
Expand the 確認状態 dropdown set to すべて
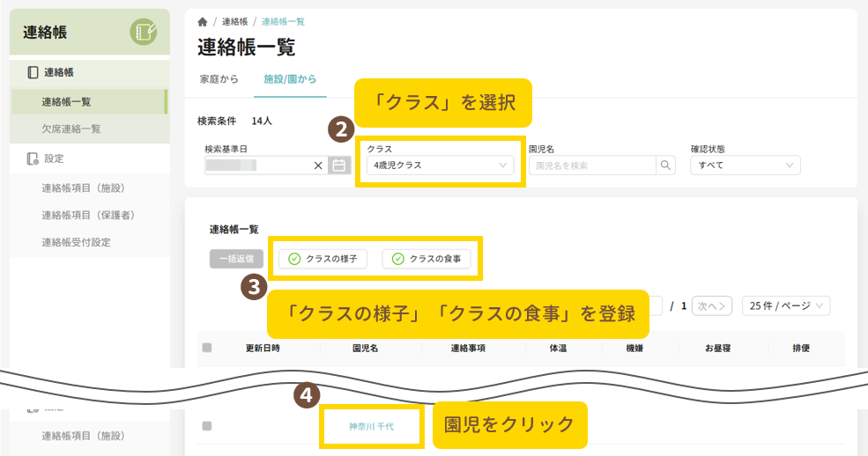pyautogui.click(x=747, y=165)
